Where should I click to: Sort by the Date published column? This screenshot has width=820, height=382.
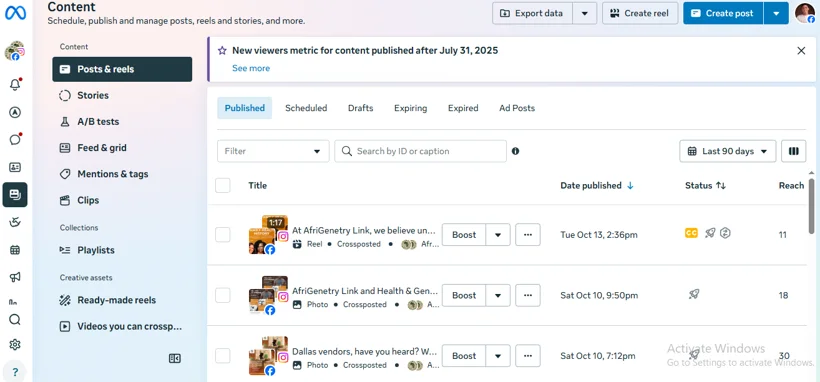pyautogui.click(x=597, y=185)
